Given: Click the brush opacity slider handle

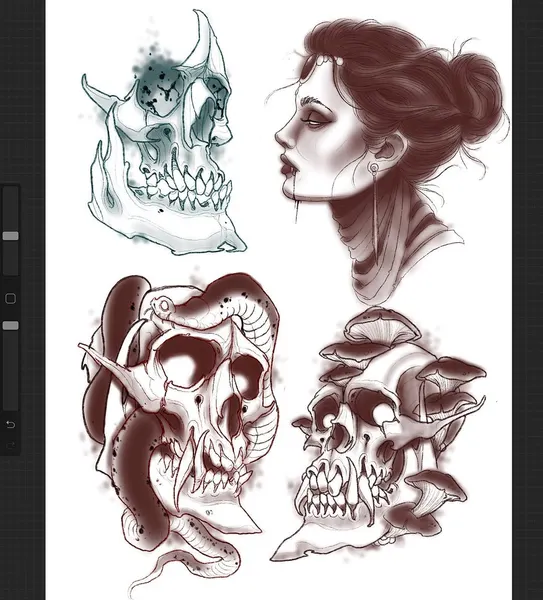Looking at the screenshot, I should pyautogui.click(x=11, y=325).
